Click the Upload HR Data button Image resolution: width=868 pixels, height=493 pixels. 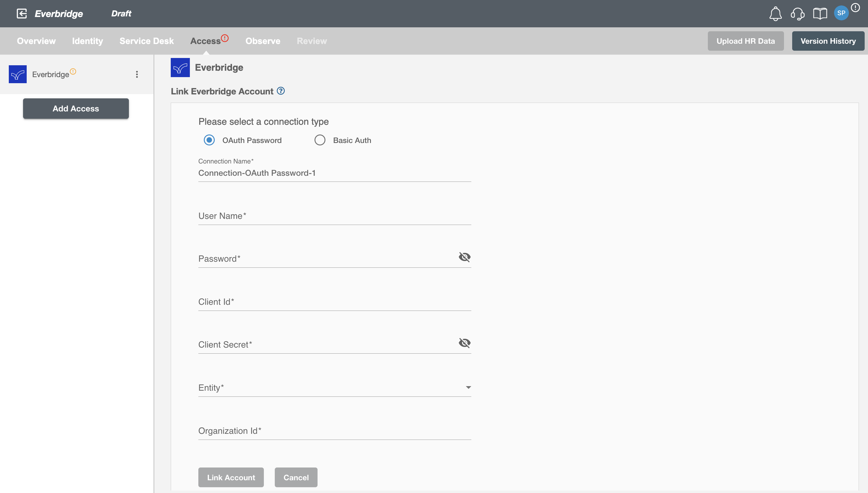pyautogui.click(x=745, y=41)
